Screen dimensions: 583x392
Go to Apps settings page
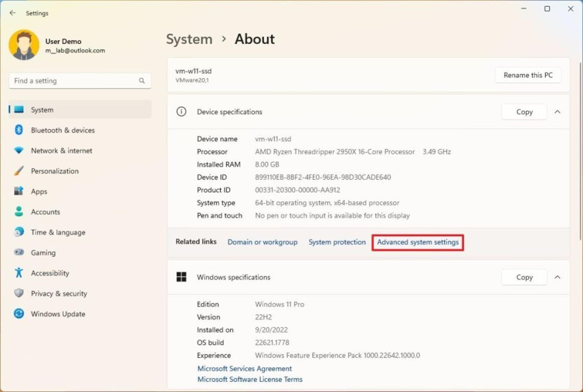[x=80, y=191]
